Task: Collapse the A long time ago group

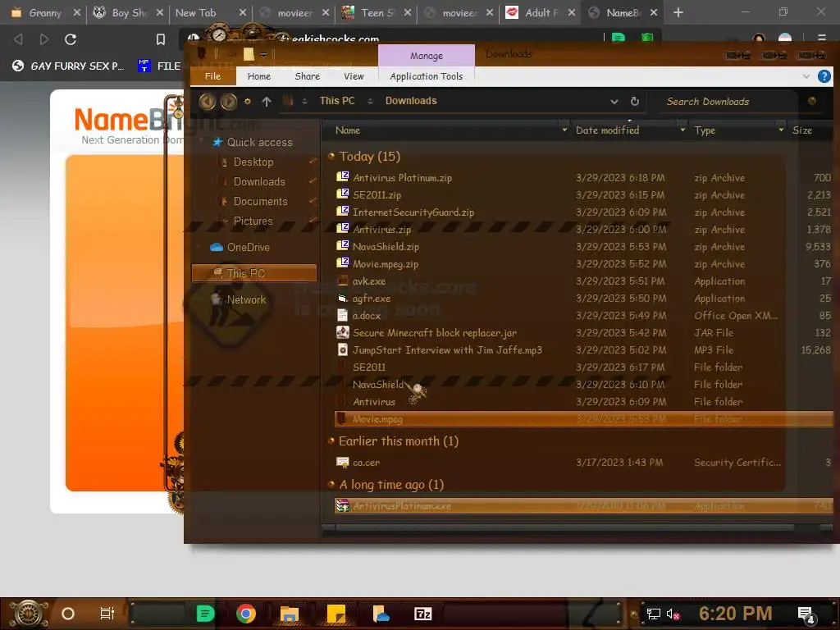Action: [x=331, y=484]
